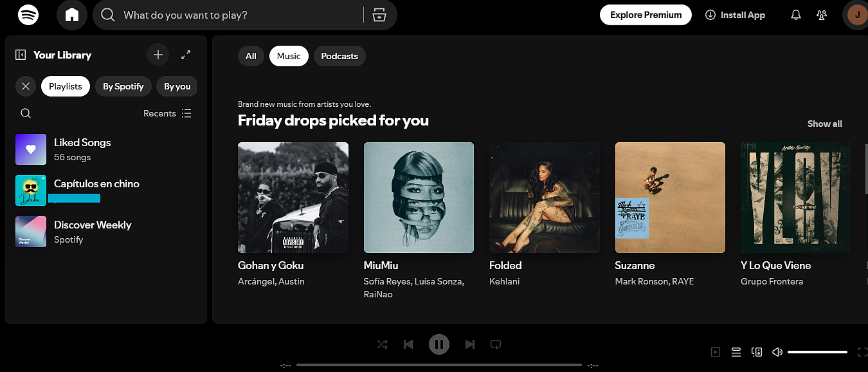
Task: Click the browse camera icon in search bar
Action: (379, 15)
